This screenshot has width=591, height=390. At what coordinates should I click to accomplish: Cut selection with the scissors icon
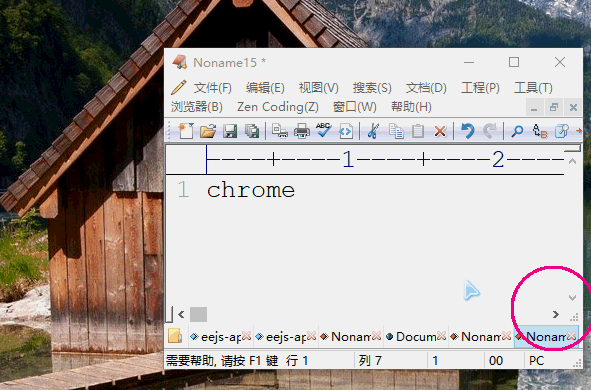pos(373,131)
